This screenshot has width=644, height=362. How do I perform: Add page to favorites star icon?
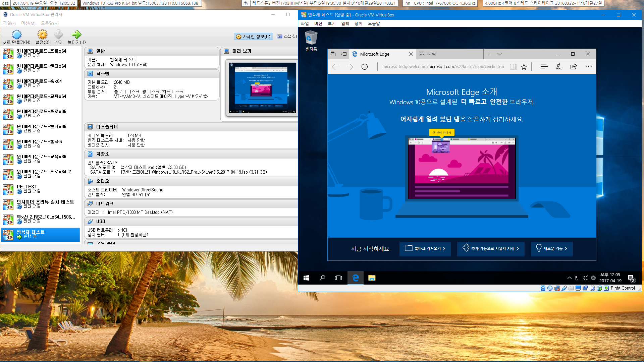(x=524, y=67)
